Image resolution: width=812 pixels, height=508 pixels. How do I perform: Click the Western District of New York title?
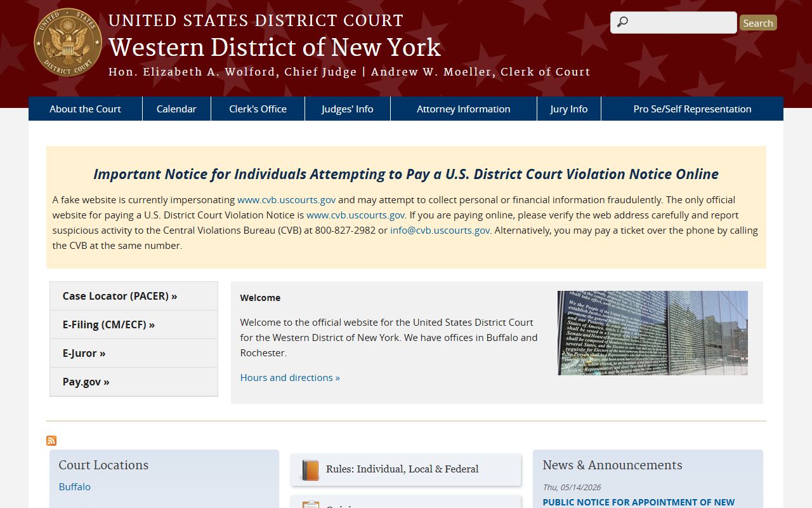pos(275,47)
